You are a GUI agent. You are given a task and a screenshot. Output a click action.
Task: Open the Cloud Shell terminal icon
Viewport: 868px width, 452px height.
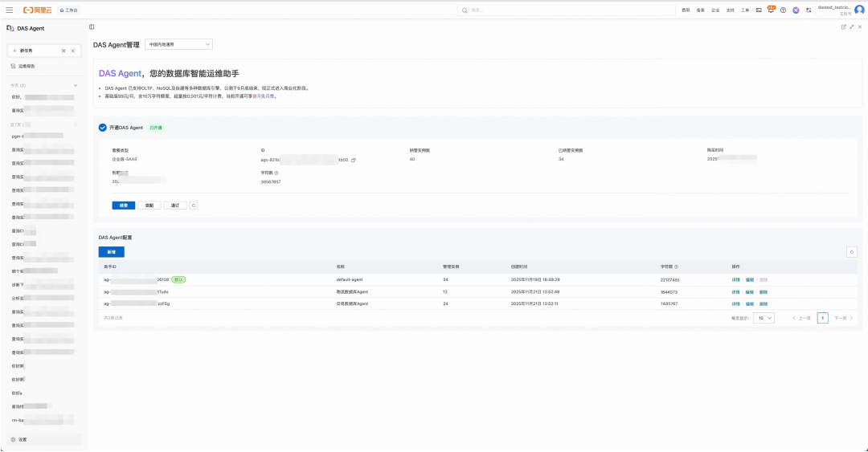[x=759, y=10]
